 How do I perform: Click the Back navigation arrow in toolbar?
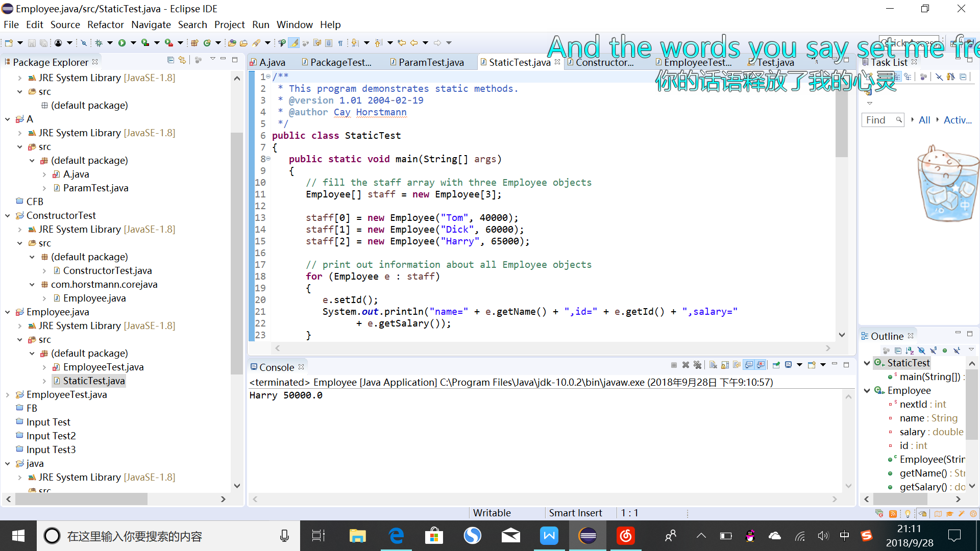click(x=414, y=43)
